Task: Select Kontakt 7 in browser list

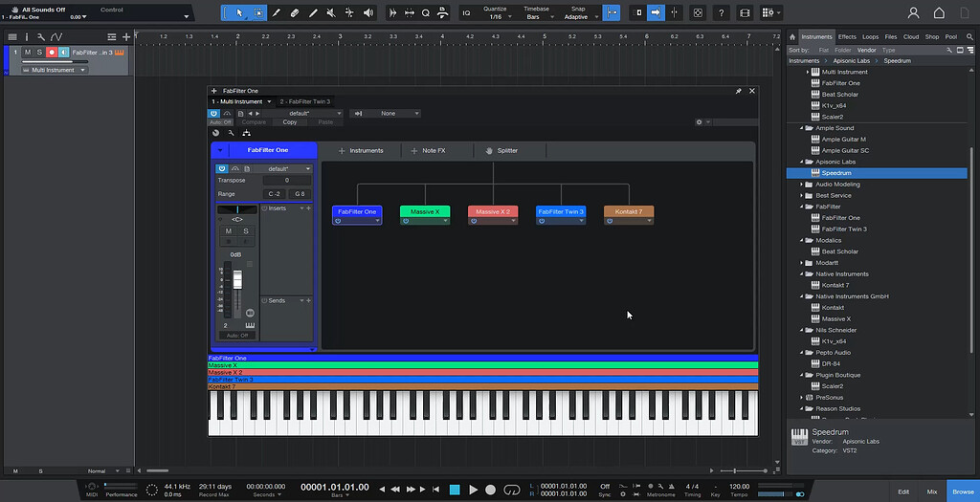Action: (835, 285)
